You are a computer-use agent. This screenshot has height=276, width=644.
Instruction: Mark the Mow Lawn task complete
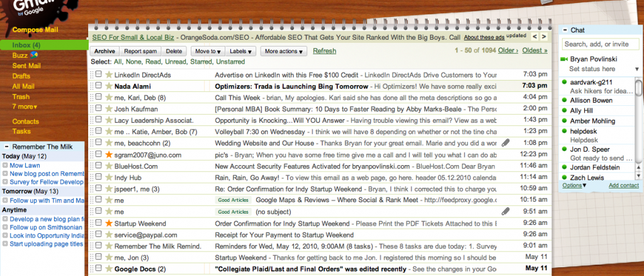(5, 165)
